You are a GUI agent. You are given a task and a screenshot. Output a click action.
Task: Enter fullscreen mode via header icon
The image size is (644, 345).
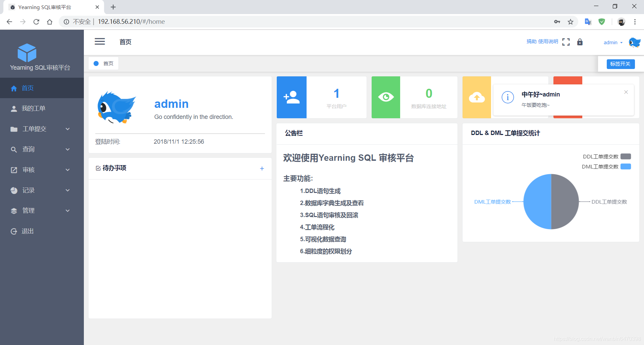[566, 42]
